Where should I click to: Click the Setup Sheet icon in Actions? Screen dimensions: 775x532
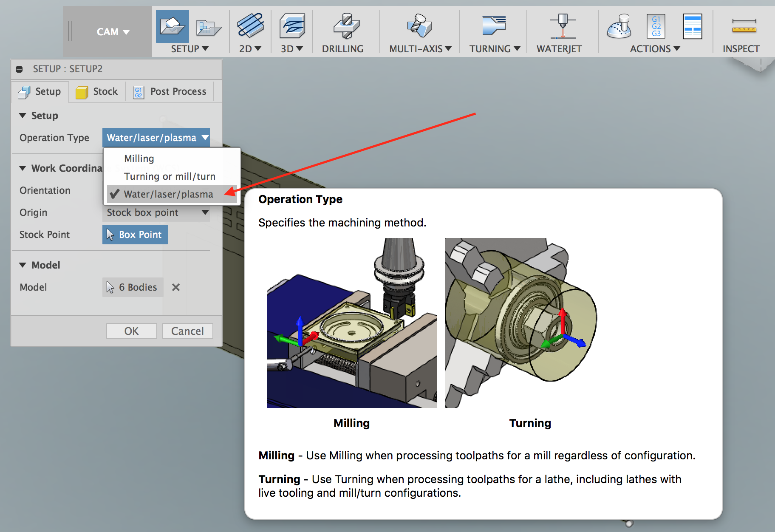click(692, 26)
